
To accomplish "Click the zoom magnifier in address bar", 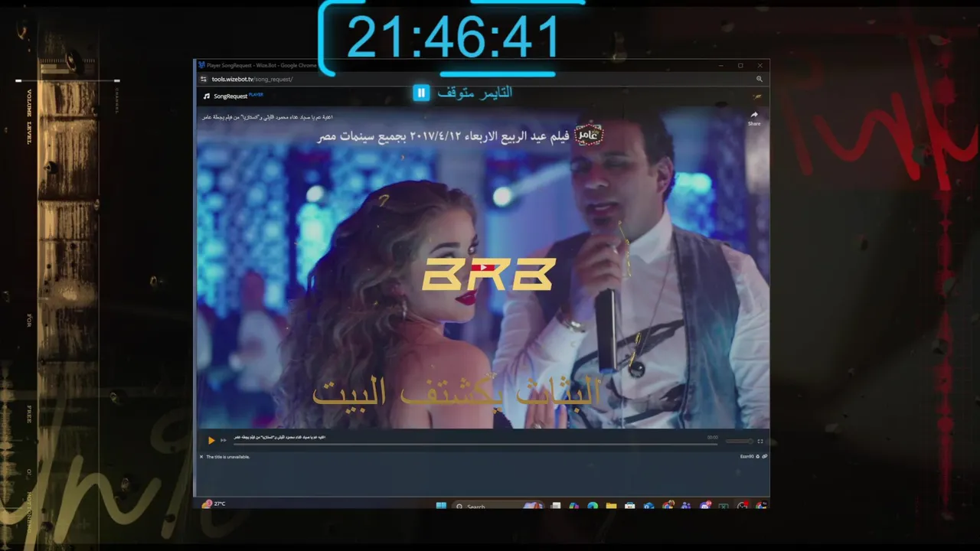I will pos(759,79).
